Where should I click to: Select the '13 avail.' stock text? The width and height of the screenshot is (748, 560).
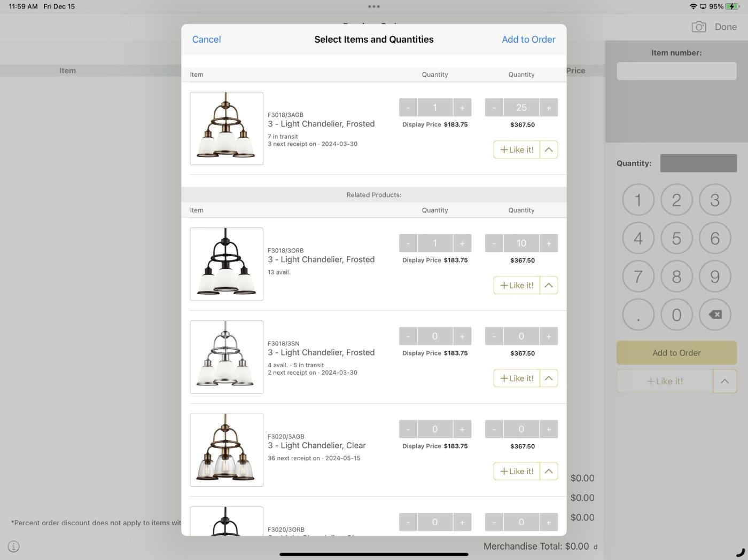279,272
